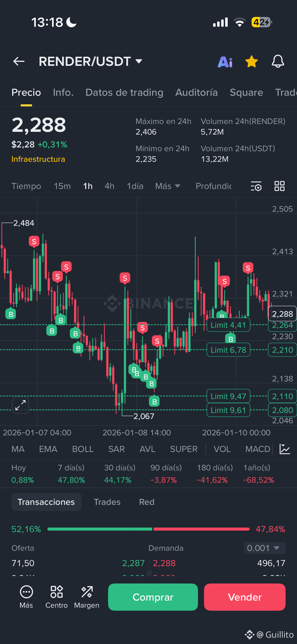Toggle the favorite star icon
Screen dimensions: 297x644
click(x=251, y=62)
